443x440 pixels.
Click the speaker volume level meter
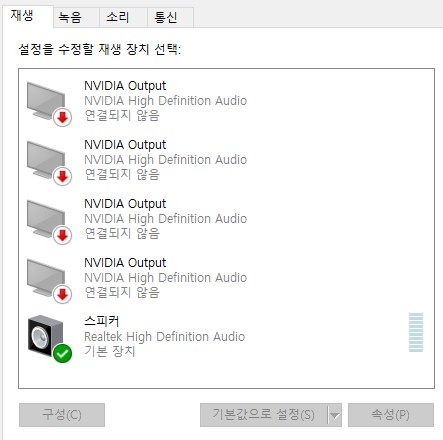pyautogui.click(x=416, y=332)
